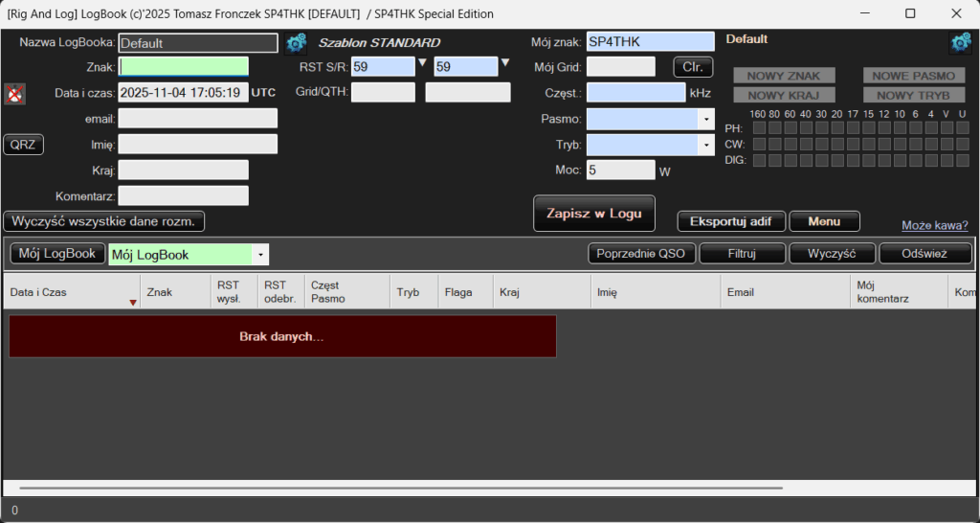Expand the Pasmo band dropdown
This screenshot has width=980, height=523.
[x=706, y=119]
